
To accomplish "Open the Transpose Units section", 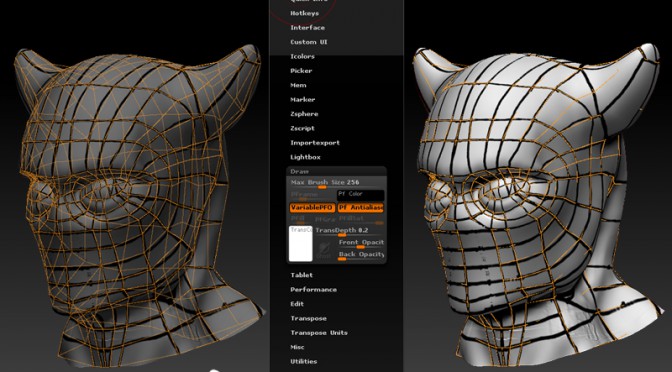I will coord(319,333).
